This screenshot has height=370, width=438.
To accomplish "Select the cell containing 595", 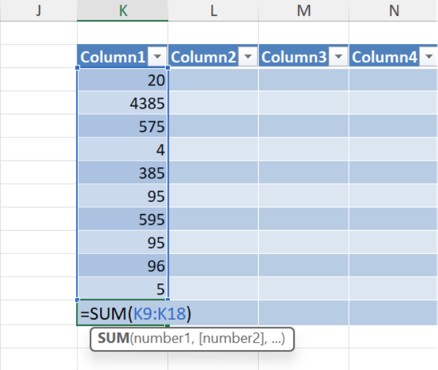I will point(123,219).
